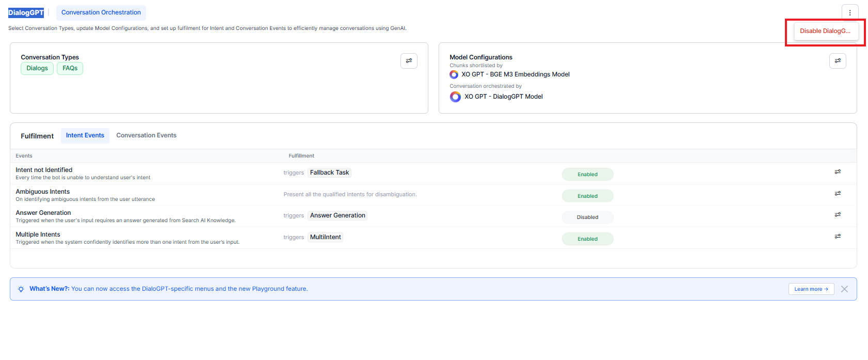Configure the Multiple Intents event
Screen dimensions: 868x360
coord(838,236)
